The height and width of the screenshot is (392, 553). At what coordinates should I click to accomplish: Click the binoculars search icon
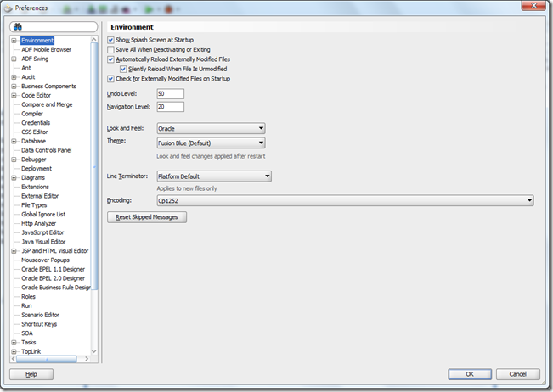pyautogui.click(x=18, y=27)
